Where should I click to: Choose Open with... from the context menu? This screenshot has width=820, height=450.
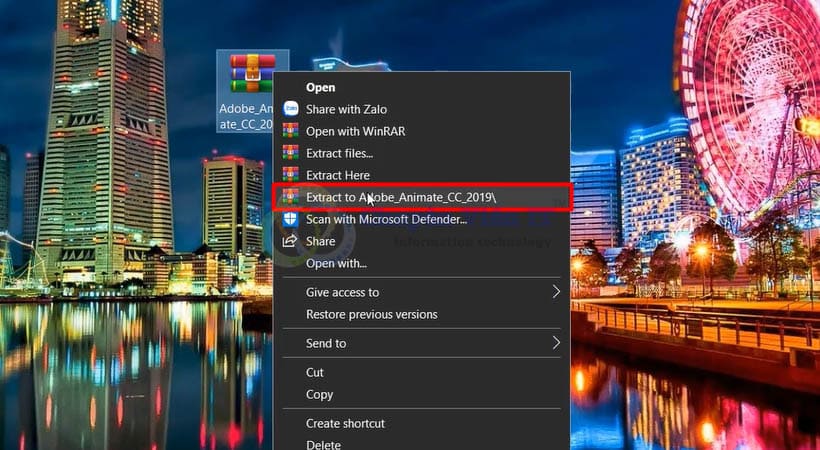click(336, 263)
